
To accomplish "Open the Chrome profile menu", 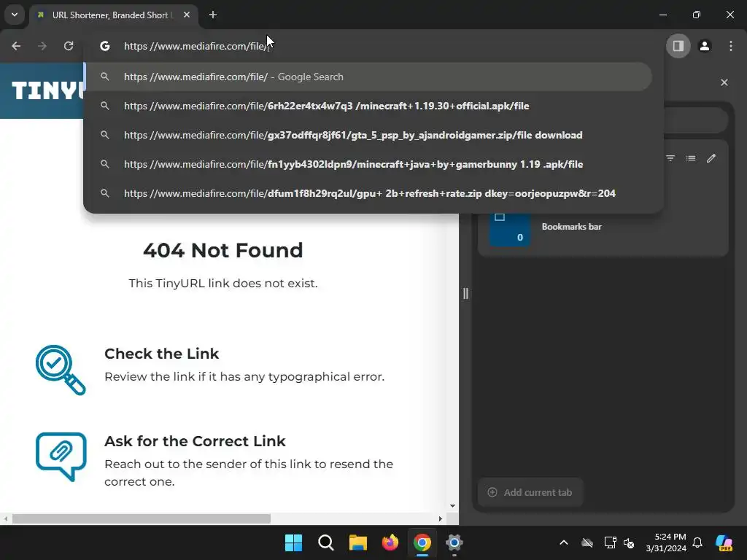I will [x=704, y=46].
